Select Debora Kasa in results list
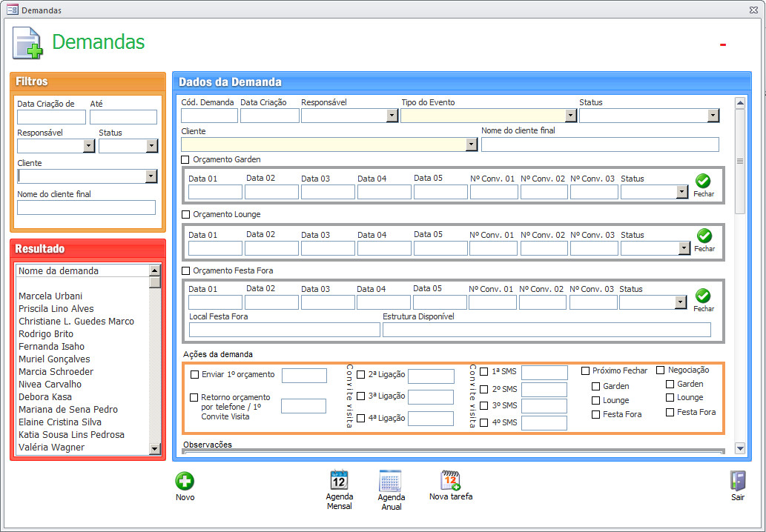 pyautogui.click(x=45, y=397)
